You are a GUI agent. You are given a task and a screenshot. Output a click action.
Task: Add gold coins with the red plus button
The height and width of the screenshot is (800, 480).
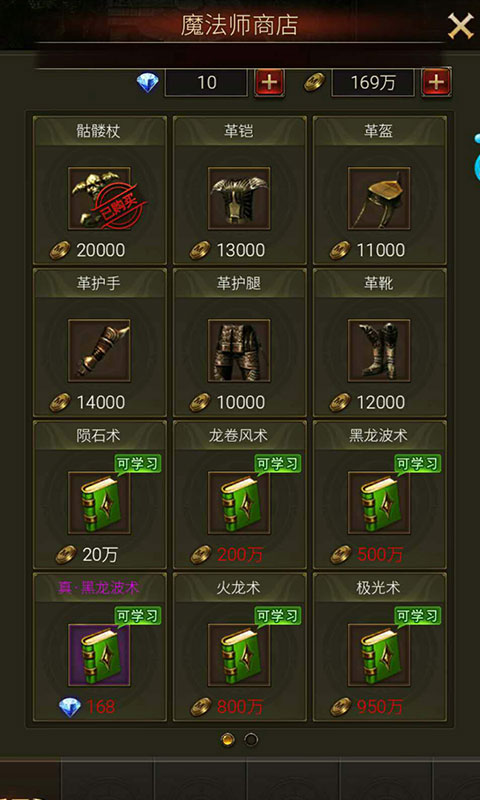pos(436,82)
